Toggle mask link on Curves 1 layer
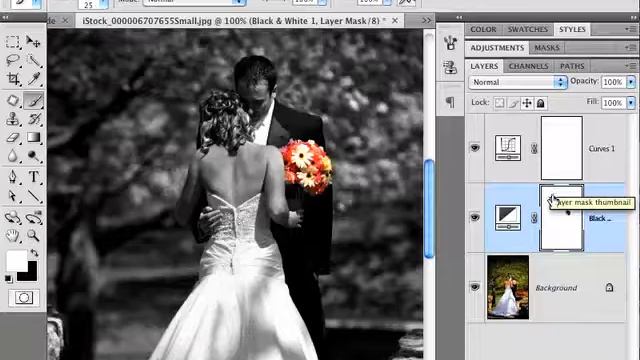Viewport: 640px width, 360px height. pos(534,149)
